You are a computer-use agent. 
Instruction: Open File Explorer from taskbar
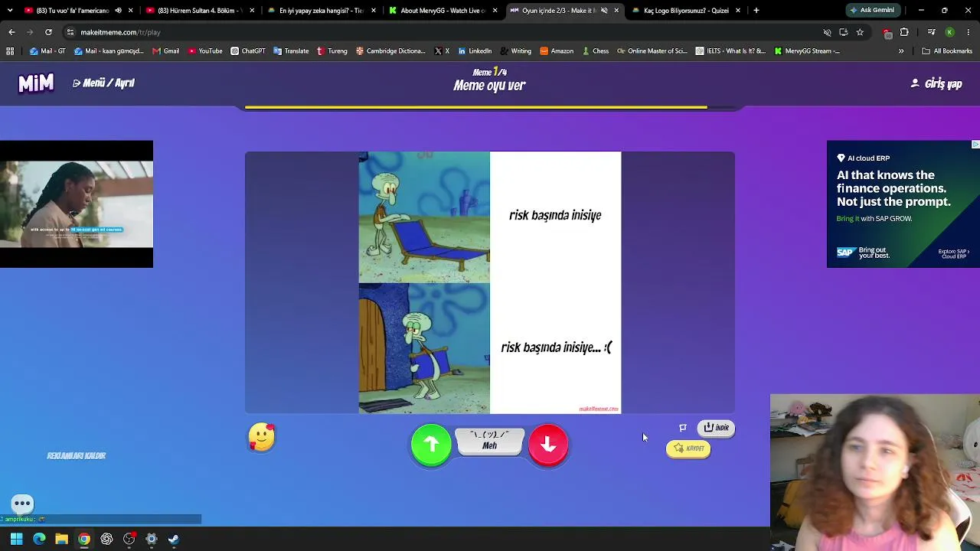point(62,539)
